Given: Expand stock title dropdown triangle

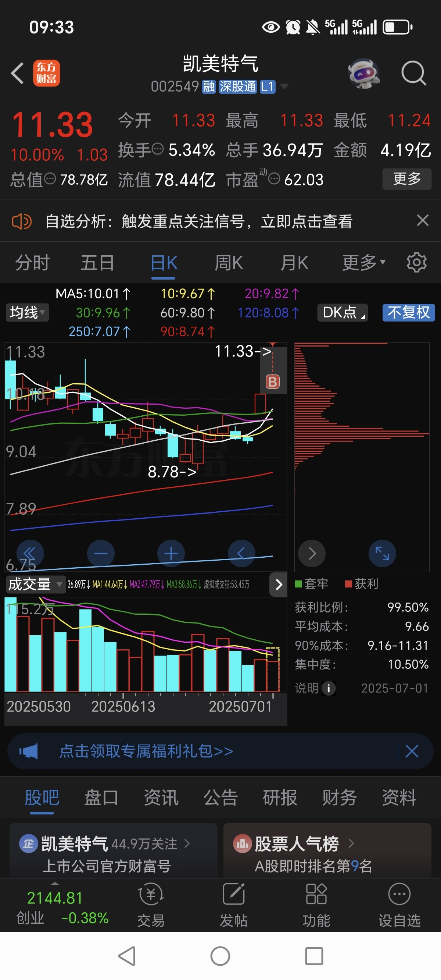Looking at the screenshot, I should (284, 87).
